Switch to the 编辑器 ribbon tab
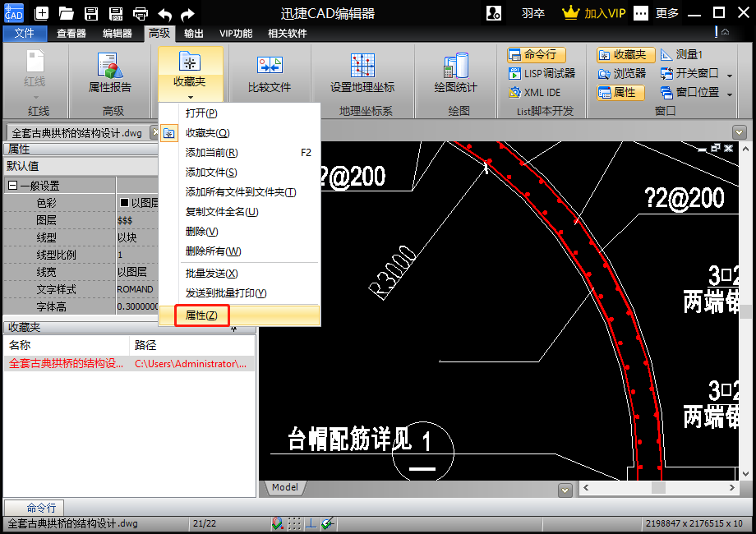 pyautogui.click(x=118, y=33)
